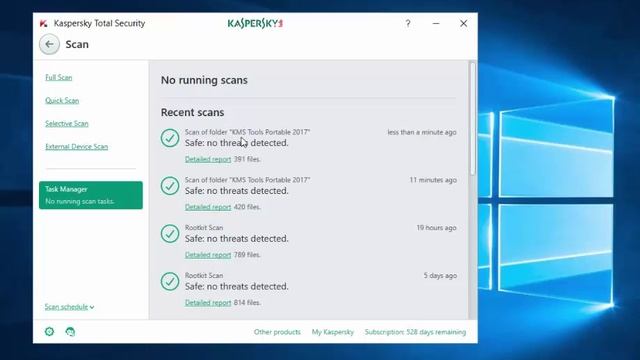Open My Kaspersky link
The width and height of the screenshot is (640, 360).
pos(333,332)
